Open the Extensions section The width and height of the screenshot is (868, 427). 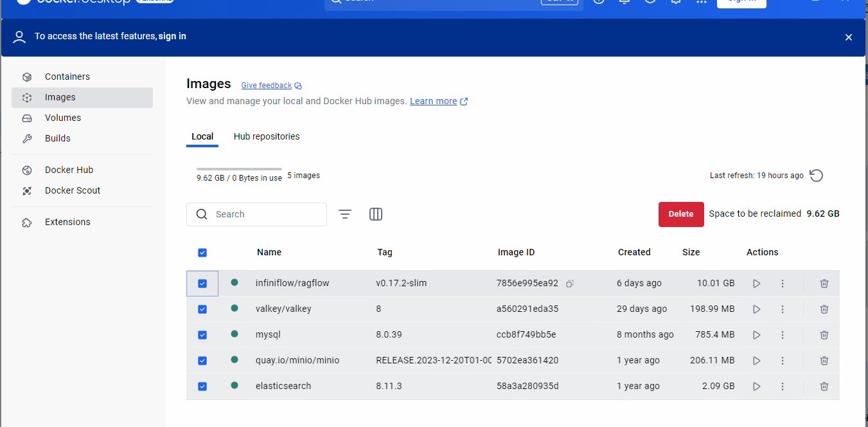click(82, 222)
